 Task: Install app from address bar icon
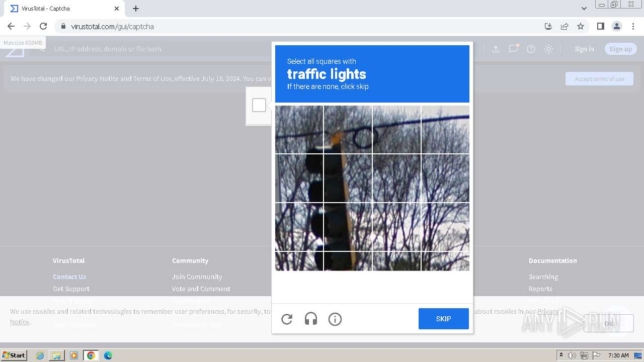[548, 26]
